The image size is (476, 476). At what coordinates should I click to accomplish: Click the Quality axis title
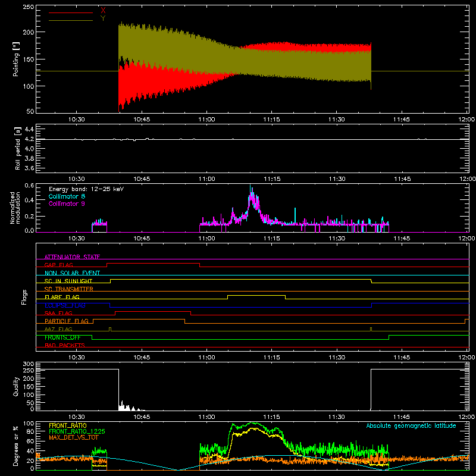coord(16,386)
